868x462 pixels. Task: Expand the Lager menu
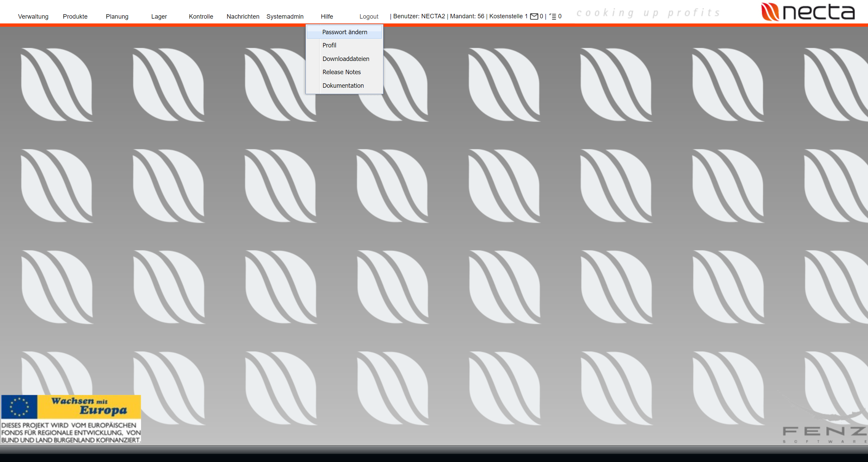tap(159, 17)
